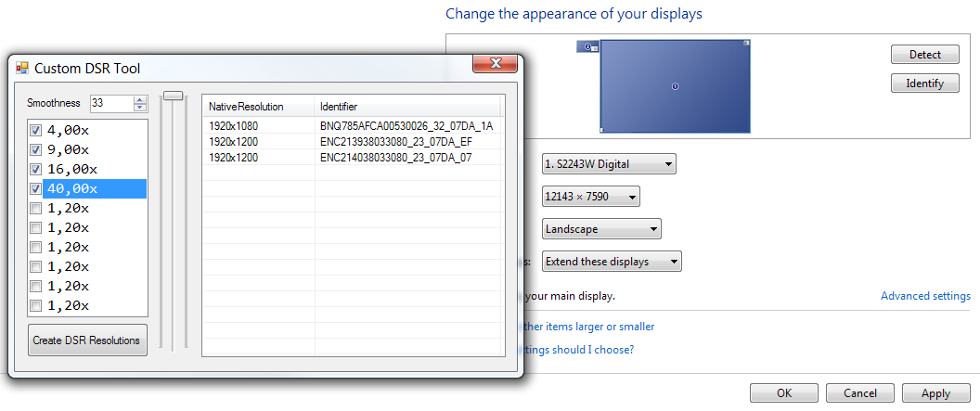This screenshot has width=980, height=411.
Task: Open the Advanced settings link
Action: (x=925, y=296)
